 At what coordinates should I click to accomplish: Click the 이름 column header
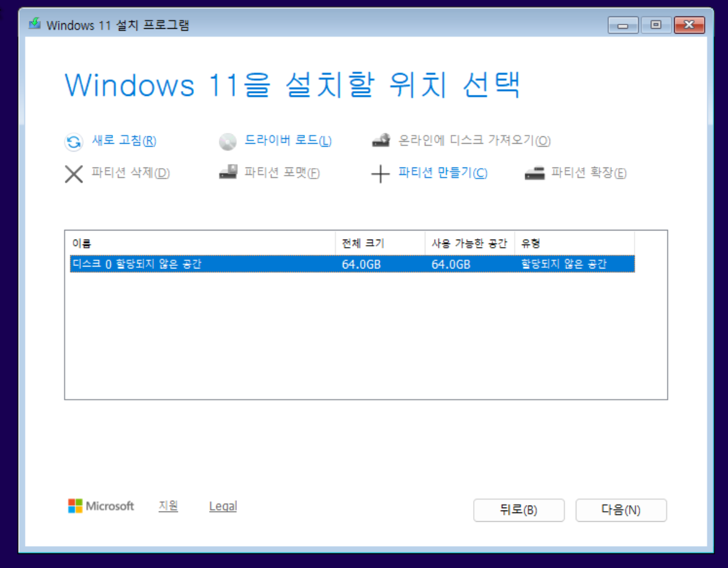pos(202,243)
